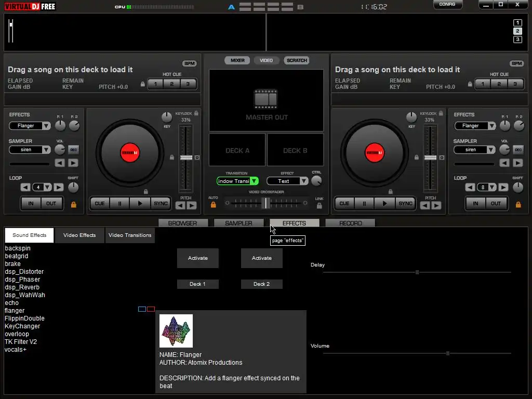Activate effect on Deck 1
Viewport: 532px width, 399px height.
[x=198, y=258]
